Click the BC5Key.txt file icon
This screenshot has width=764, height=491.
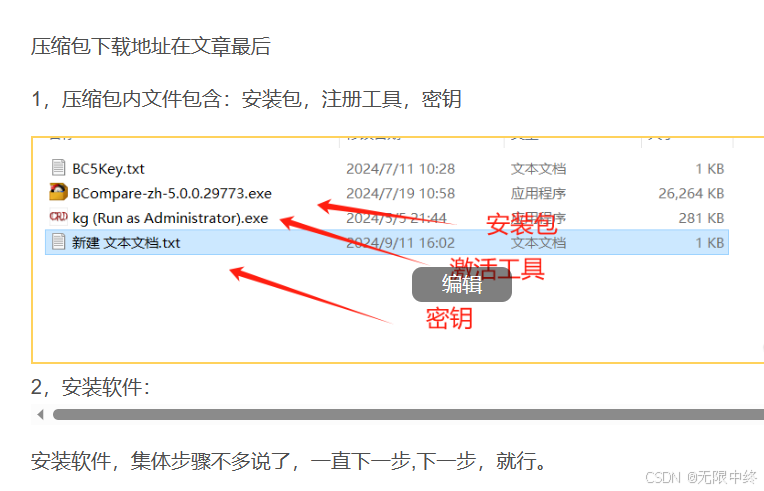tap(58, 168)
